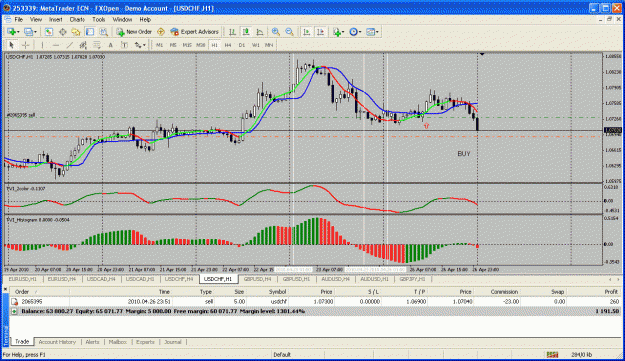Click the New Order button
This screenshot has height=361, width=625.
pyautogui.click(x=134, y=31)
